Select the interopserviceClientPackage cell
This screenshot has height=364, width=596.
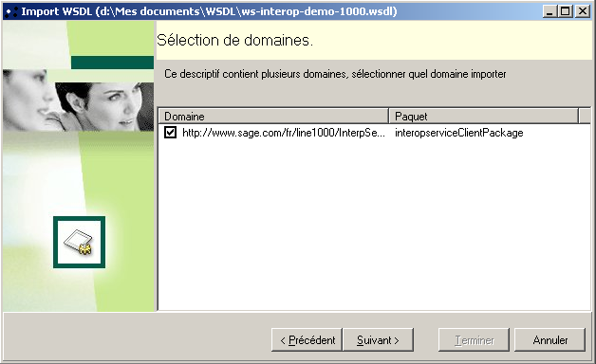point(458,133)
